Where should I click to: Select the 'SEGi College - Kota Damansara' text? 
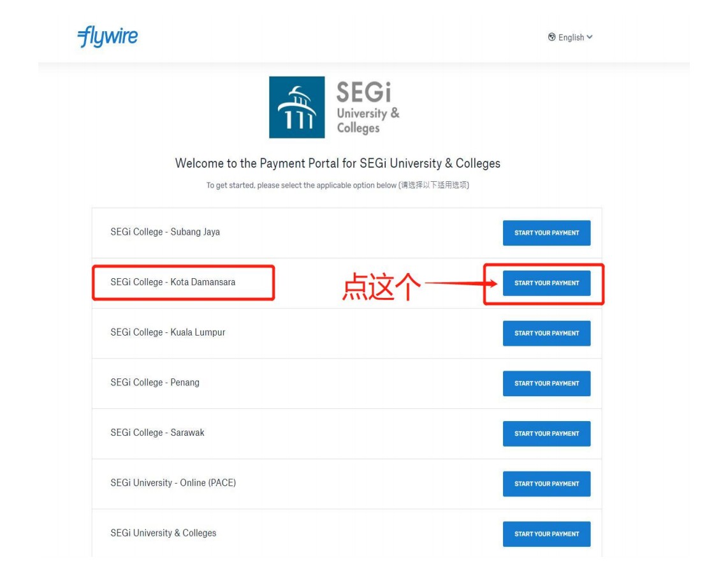click(x=173, y=282)
